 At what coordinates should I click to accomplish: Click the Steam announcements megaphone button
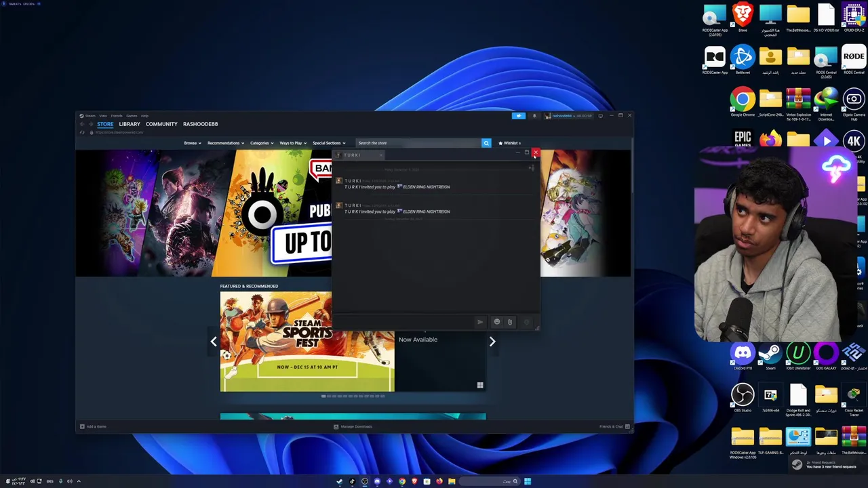pos(519,116)
